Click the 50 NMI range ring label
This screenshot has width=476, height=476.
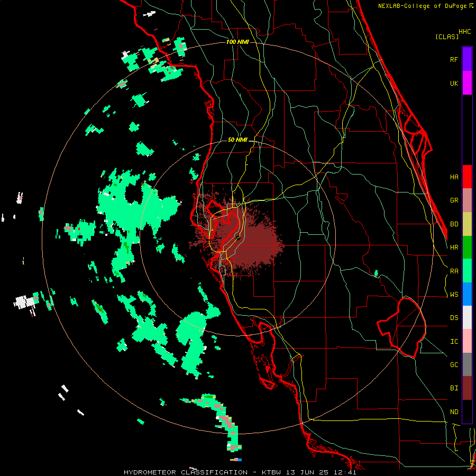[x=237, y=140]
